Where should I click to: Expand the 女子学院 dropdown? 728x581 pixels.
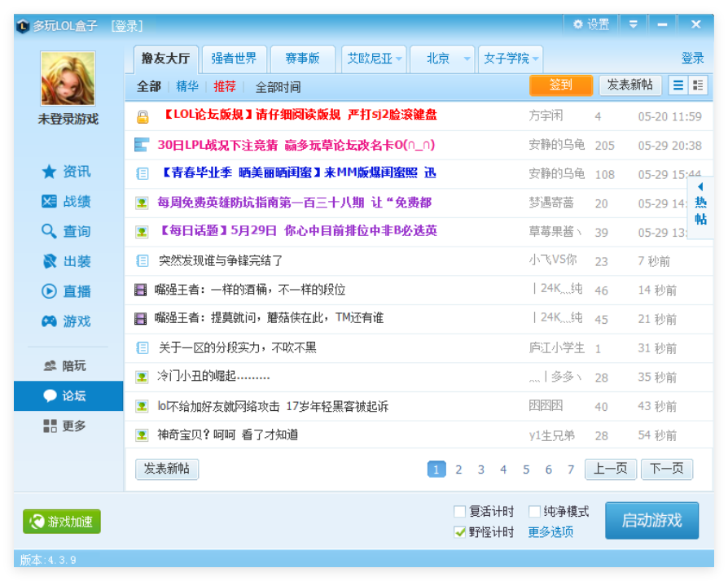[535, 59]
